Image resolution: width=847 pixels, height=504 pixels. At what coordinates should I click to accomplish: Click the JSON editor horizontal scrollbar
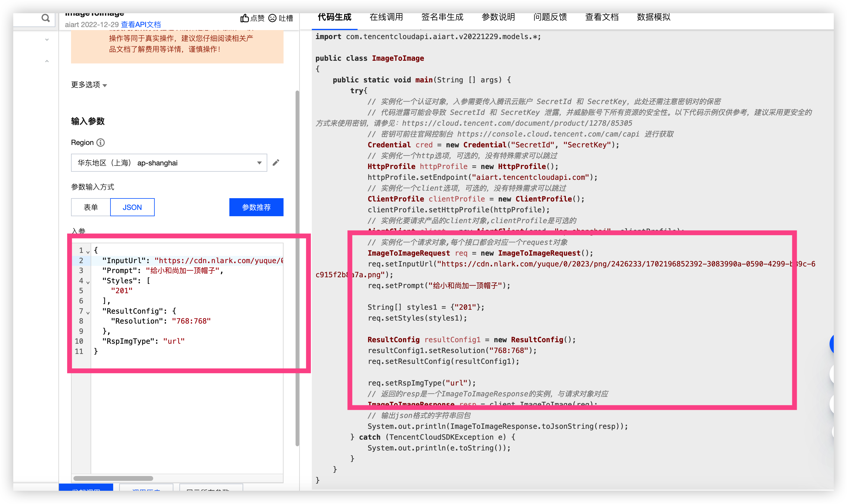(113, 478)
